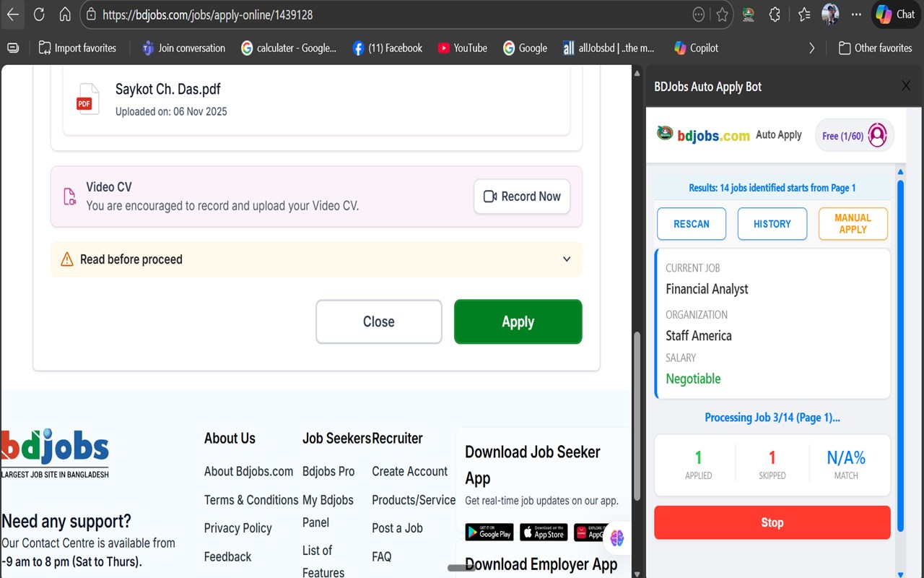Open the Other favorites folder

[x=875, y=48]
